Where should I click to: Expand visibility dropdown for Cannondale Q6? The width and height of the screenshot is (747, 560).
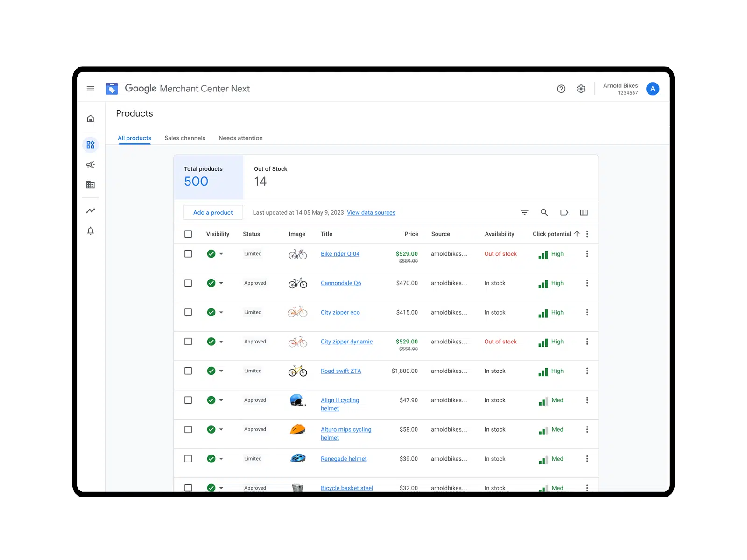[x=222, y=283]
